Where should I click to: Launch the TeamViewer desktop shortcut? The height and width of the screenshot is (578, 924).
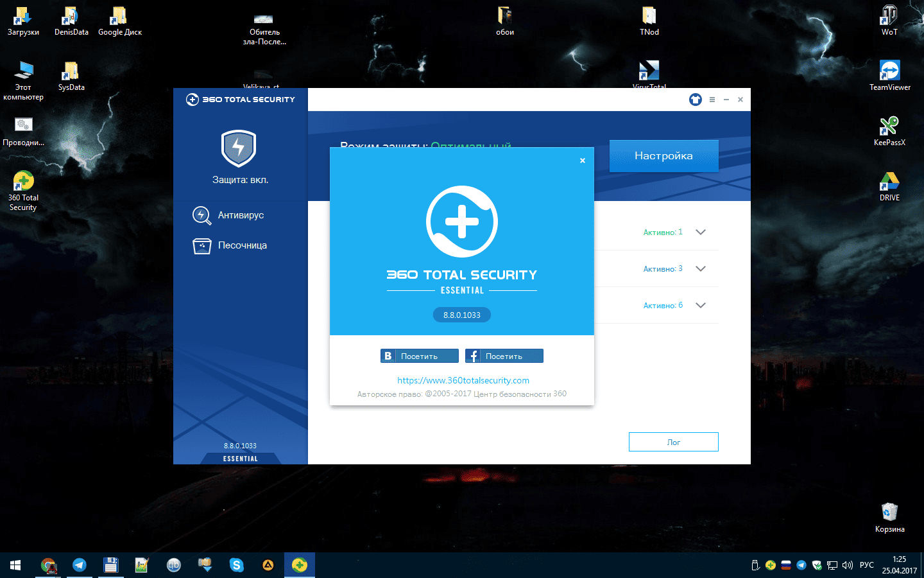pyautogui.click(x=889, y=76)
